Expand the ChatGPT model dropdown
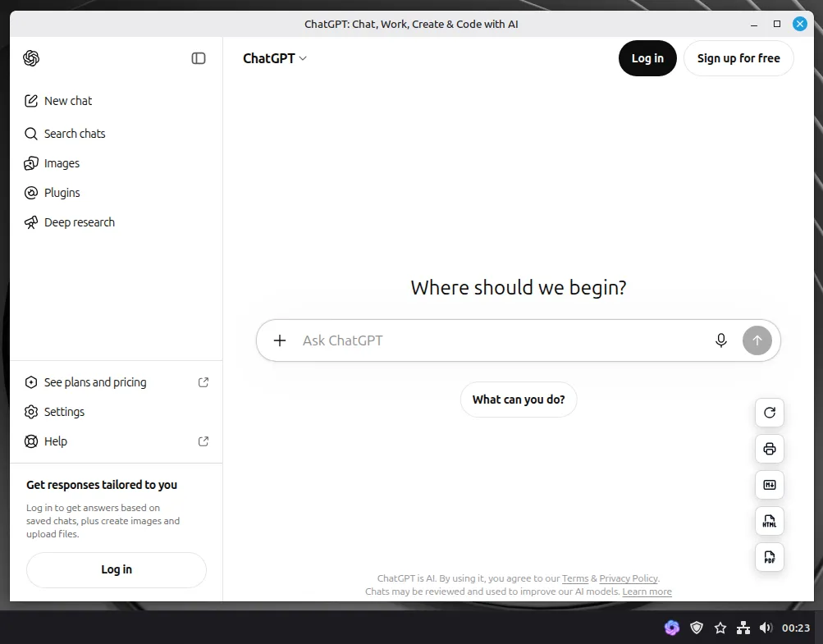Image resolution: width=823 pixels, height=644 pixels. [x=275, y=58]
